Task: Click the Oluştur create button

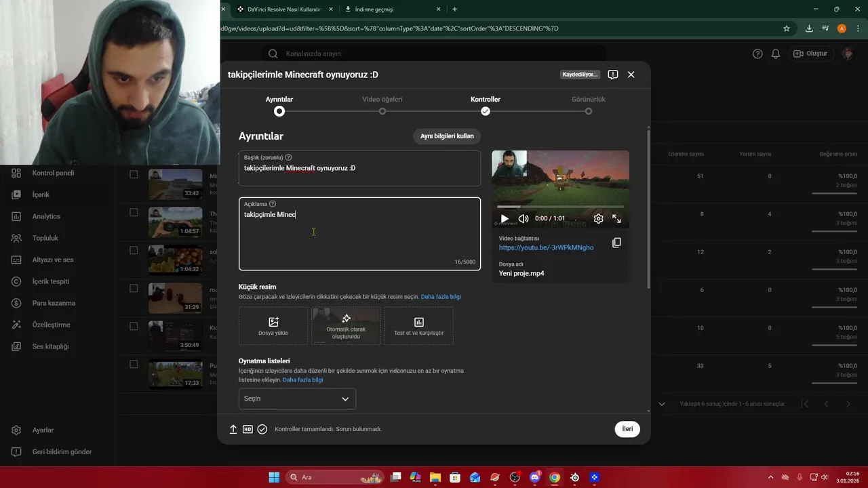Action: pos(811,54)
